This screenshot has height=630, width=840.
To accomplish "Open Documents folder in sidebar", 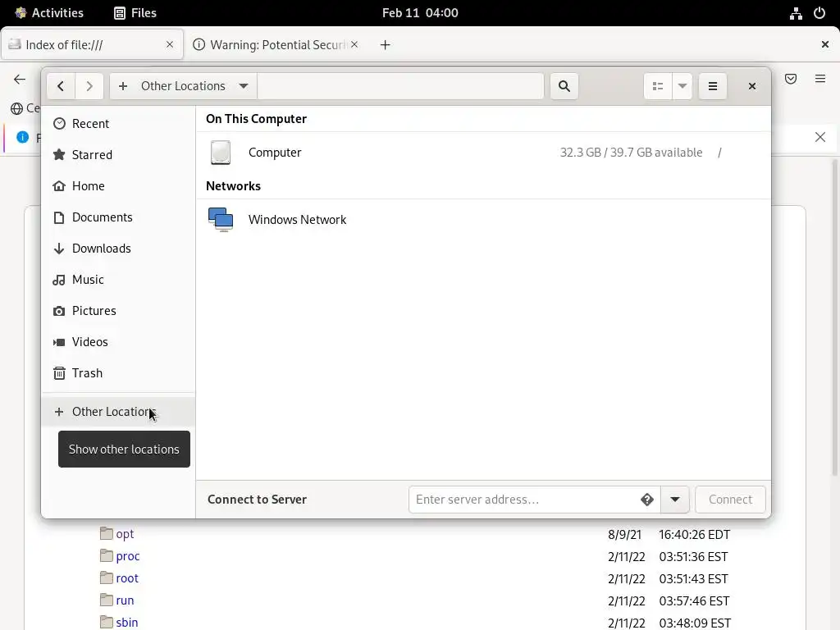I will tap(118, 217).
